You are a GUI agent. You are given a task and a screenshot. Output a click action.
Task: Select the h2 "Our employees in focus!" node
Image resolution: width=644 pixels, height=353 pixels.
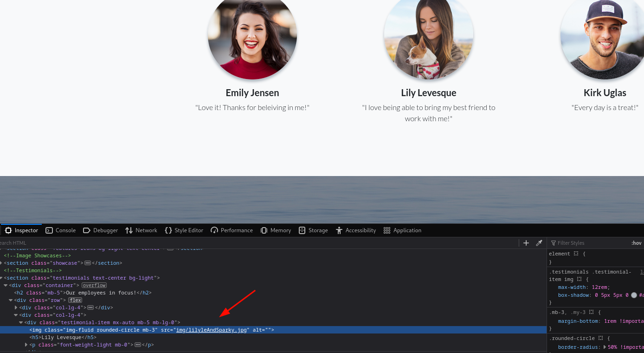83,293
